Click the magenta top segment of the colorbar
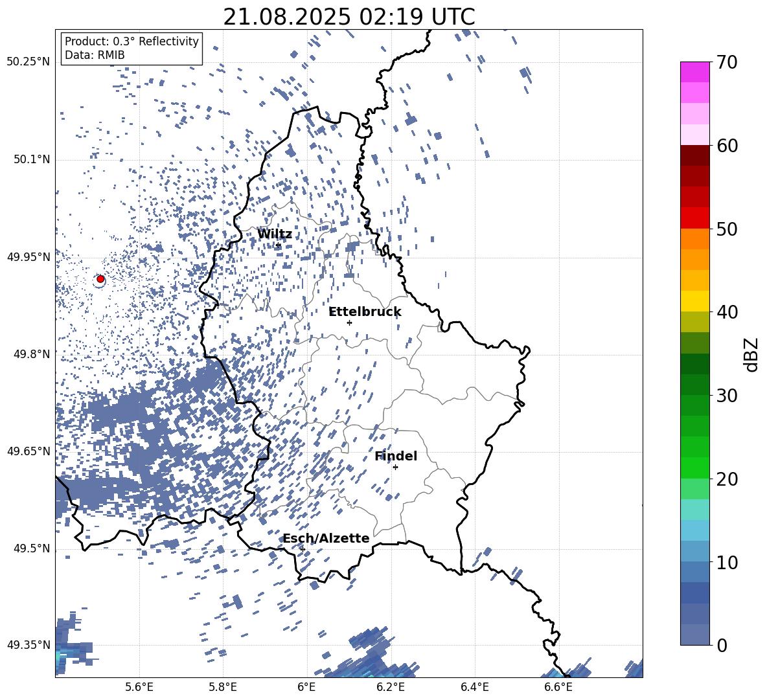767x700 pixels. point(695,72)
